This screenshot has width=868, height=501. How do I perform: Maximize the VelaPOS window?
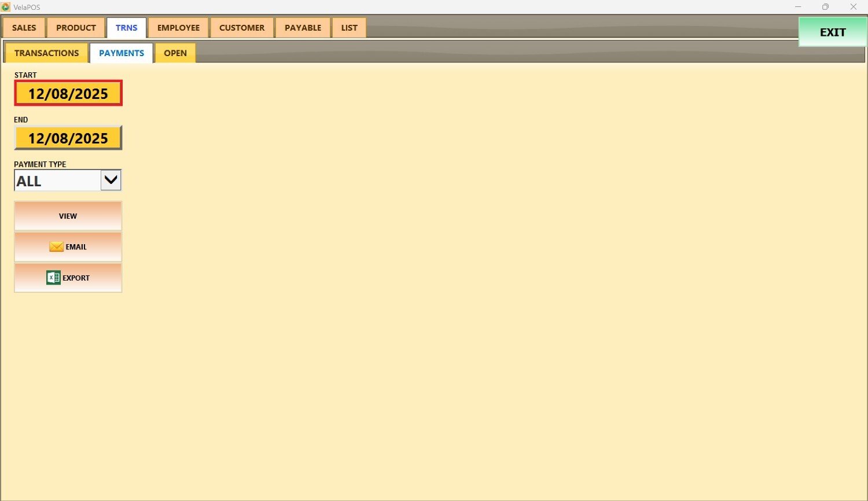coord(825,7)
